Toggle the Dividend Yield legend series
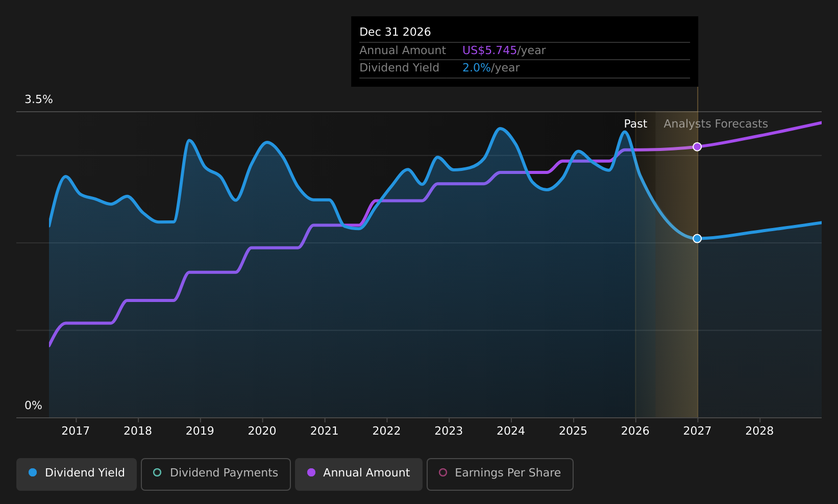Viewport: 838px width, 504px height. pos(77,474)
